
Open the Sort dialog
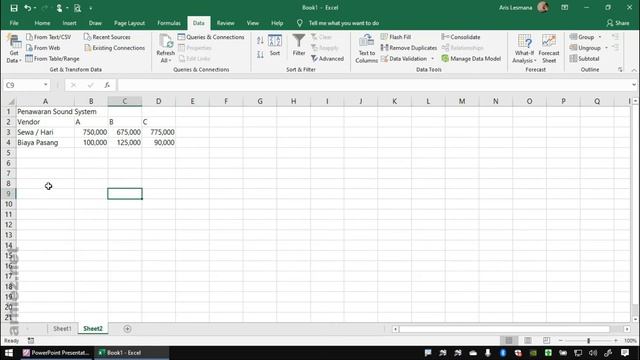point(275,46)
